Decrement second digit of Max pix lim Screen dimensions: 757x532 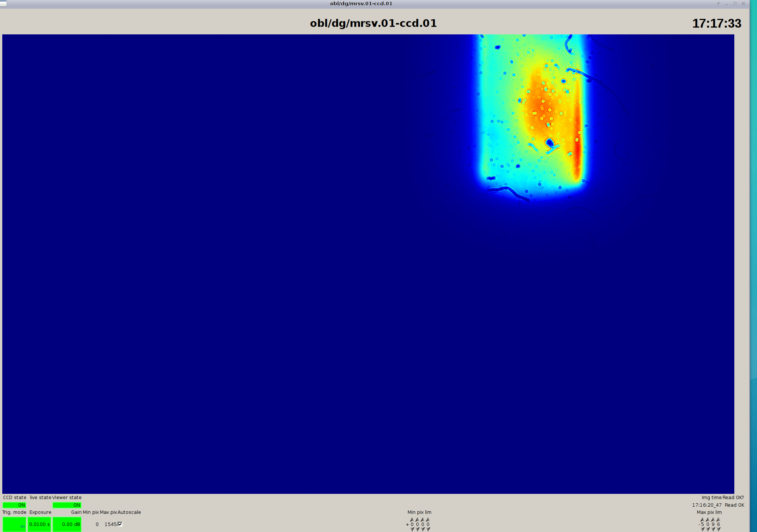click(708, 529)
